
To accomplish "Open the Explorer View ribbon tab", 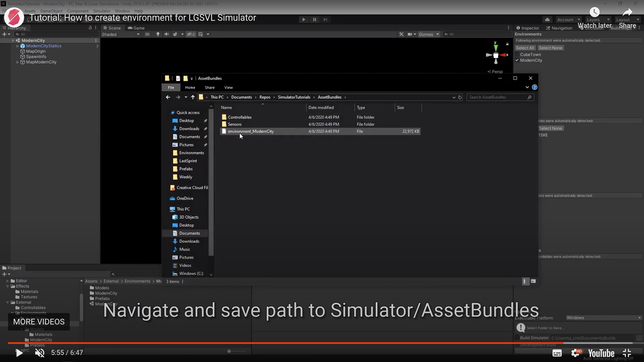I will (228, 87).
